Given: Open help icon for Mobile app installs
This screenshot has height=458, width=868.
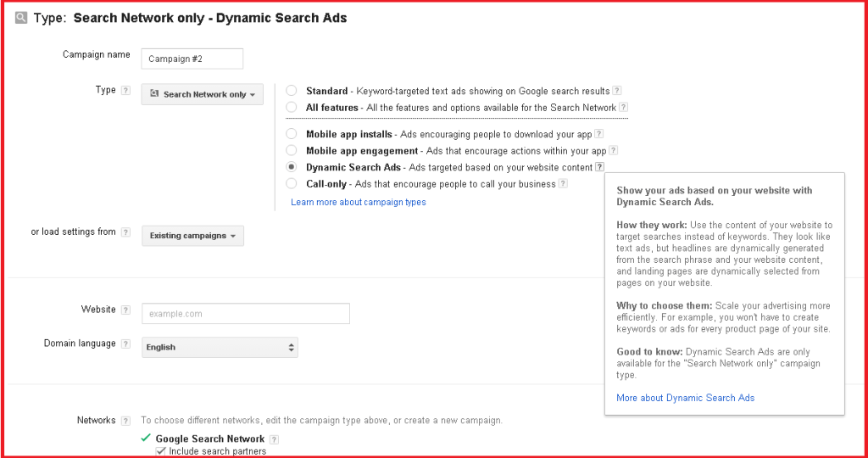Looking at the screenshot, I should pyautogui.click(x=598, y=134).
